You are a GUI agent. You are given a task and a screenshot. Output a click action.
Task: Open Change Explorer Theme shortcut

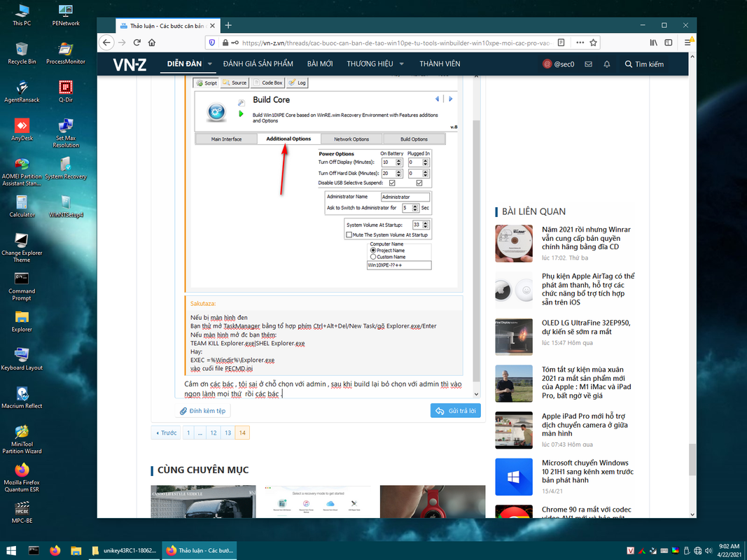tap(22, 248)
